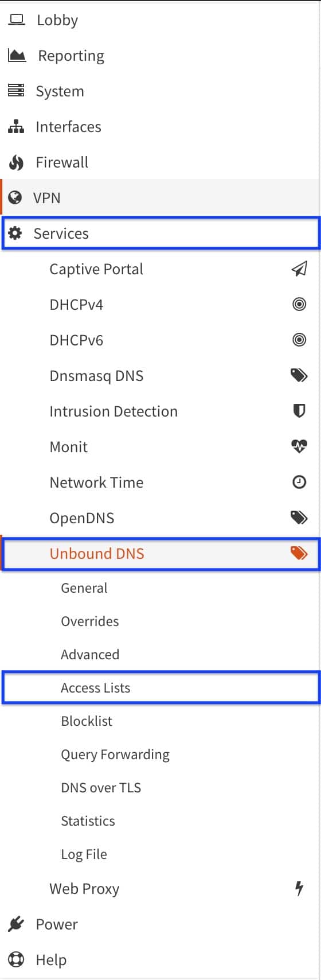Click the orange tags icon for Unbound DNS

tap(299, 553)
